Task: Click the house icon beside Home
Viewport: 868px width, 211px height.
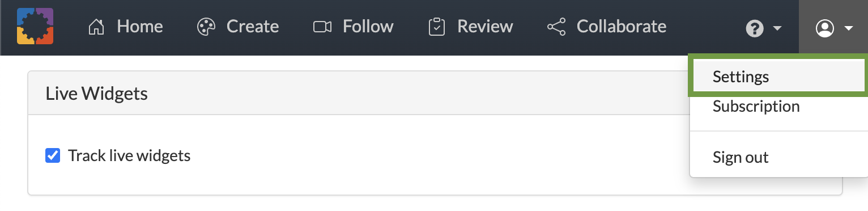Action: pyautogui.click(x=96, y=27)
